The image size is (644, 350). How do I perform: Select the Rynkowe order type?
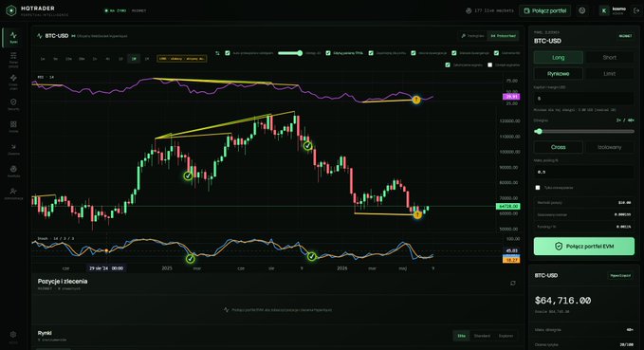[558, 74]
